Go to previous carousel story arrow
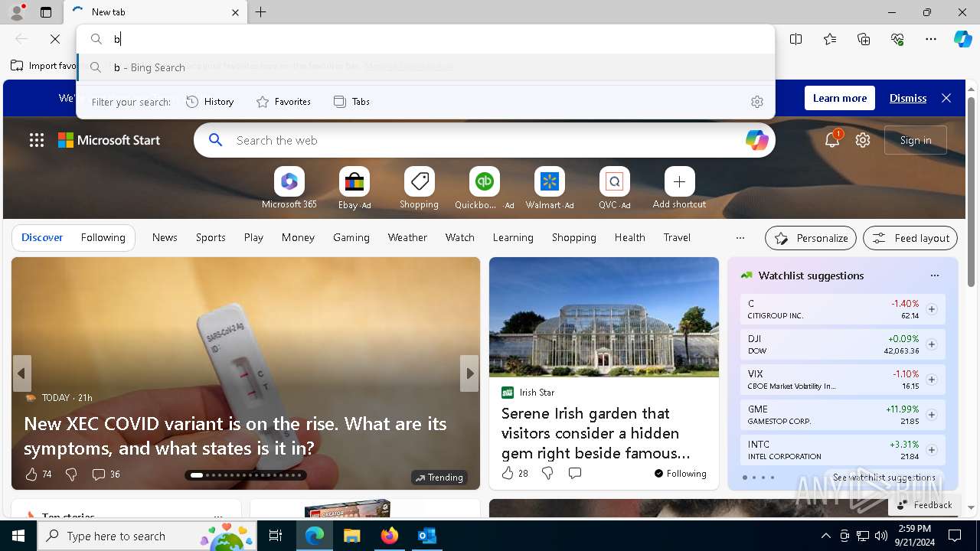Image resolution: width=980 pixels, height=551 pixels. tap(21, 373)
